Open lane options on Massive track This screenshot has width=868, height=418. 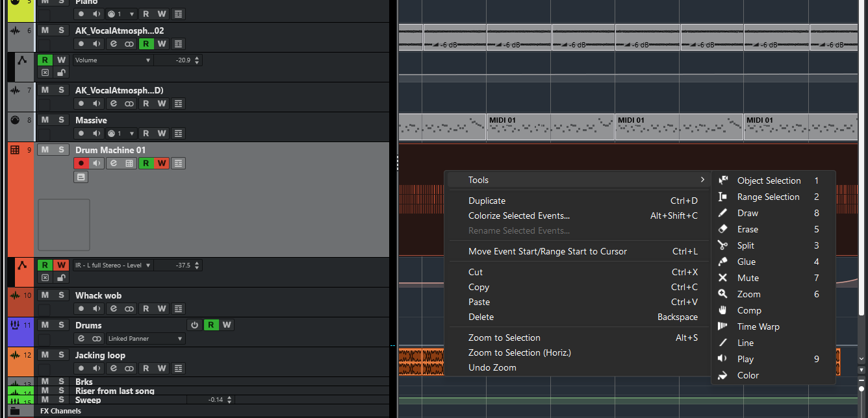[179, 133]
